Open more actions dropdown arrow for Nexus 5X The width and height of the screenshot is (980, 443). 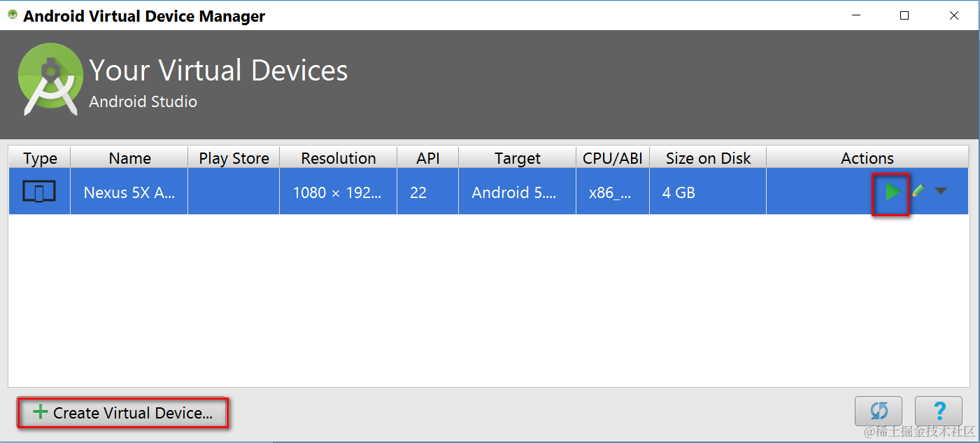click(941, 190)
